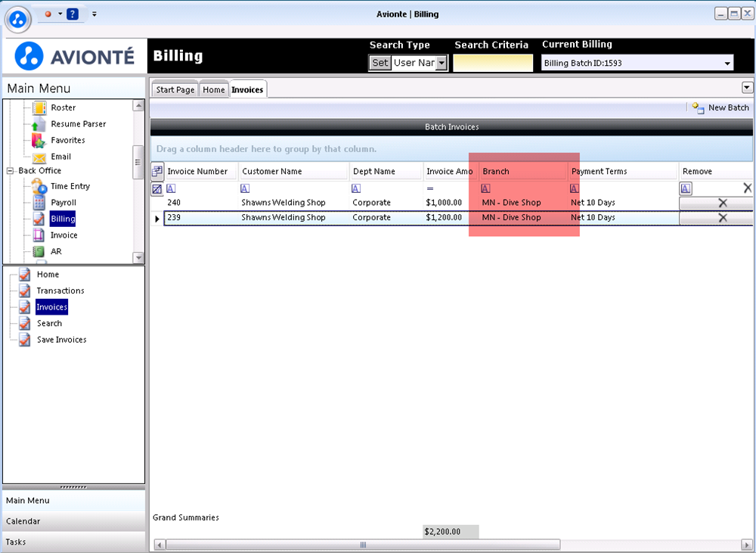Open the Calendar navigation pane
The image size is (756, 553).
74,521
